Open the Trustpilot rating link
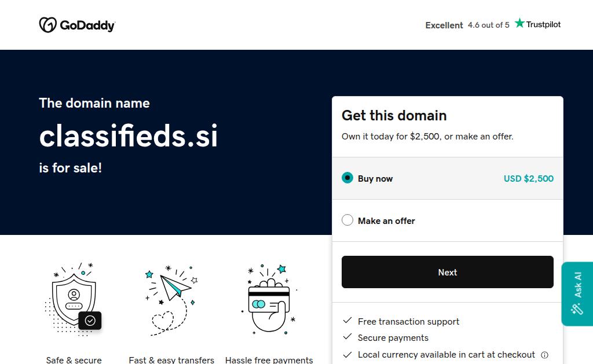This screenshot has height=364, width=593. click(493, 25)
